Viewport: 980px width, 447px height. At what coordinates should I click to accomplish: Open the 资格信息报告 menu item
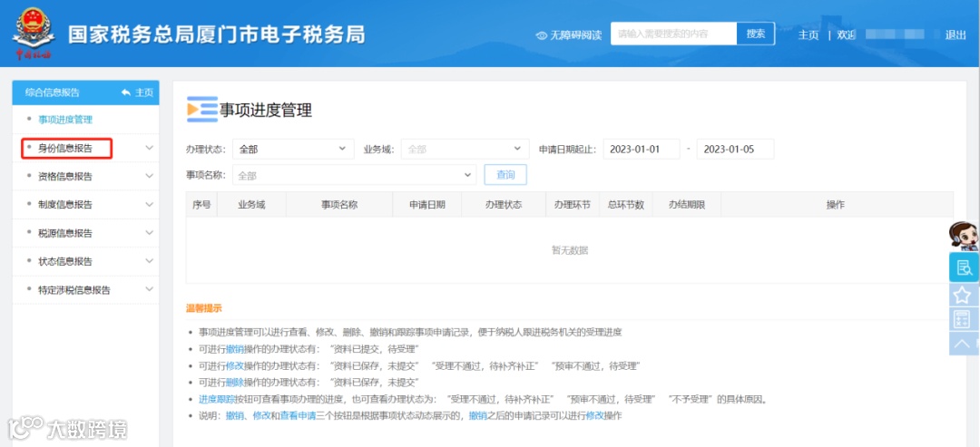coord(65,177)
